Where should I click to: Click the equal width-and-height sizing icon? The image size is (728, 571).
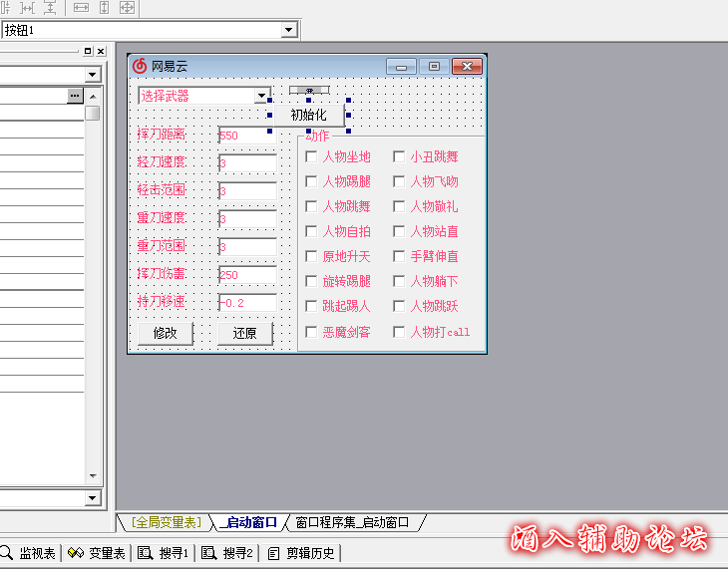(x=127, y=7)
